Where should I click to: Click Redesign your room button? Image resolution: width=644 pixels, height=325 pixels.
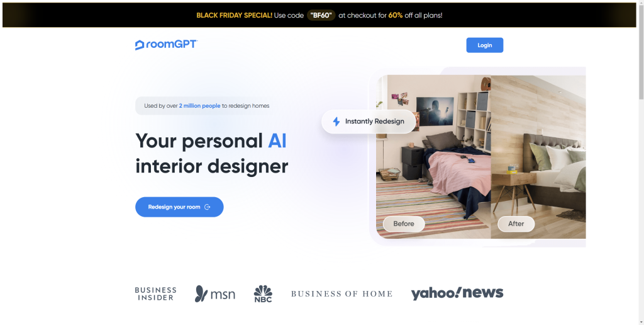[179, 207]
